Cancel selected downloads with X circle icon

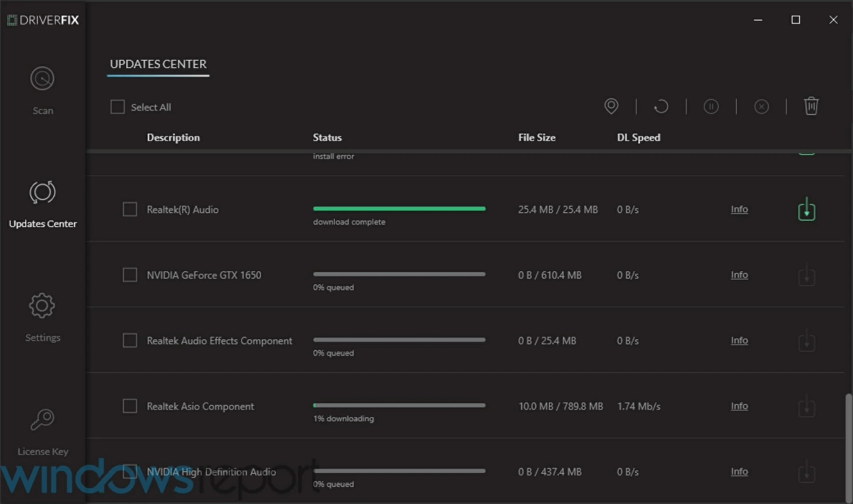click(761, 107)
